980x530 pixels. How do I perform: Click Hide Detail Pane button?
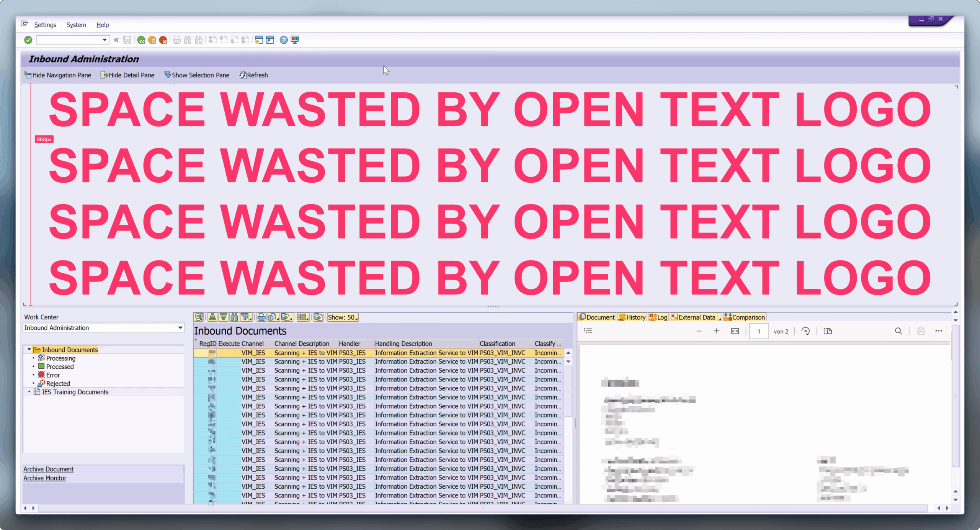(127, 75)
